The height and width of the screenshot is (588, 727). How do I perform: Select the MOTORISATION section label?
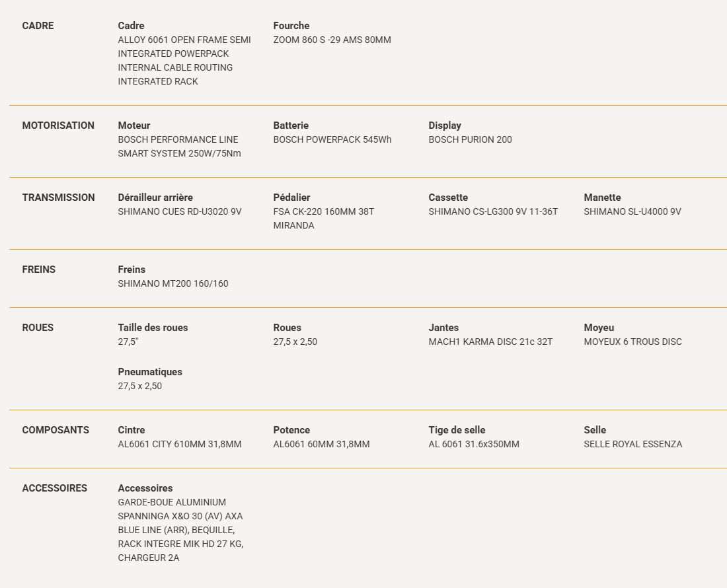point(58,125)
